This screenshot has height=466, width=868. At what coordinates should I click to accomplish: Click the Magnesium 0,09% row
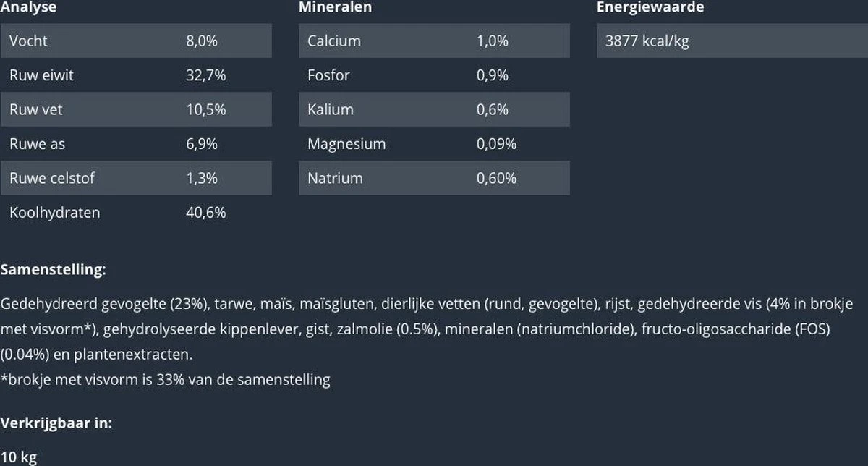[x=434, y=144]
